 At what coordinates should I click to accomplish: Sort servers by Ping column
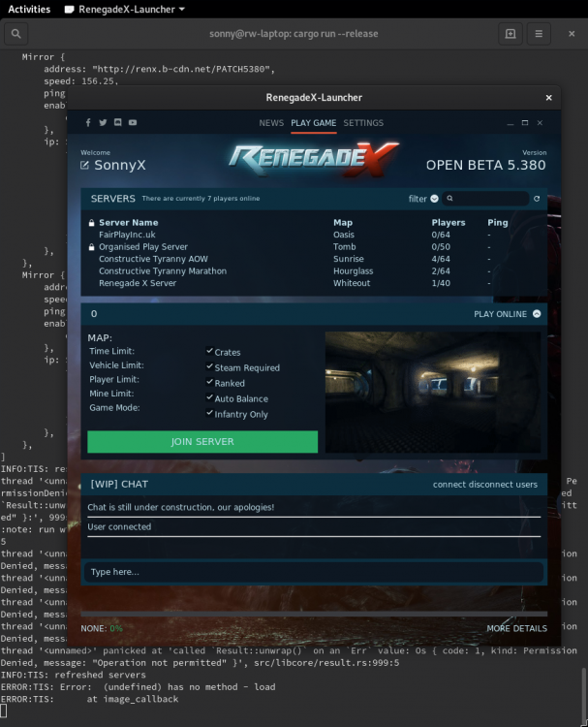[498, 223]
